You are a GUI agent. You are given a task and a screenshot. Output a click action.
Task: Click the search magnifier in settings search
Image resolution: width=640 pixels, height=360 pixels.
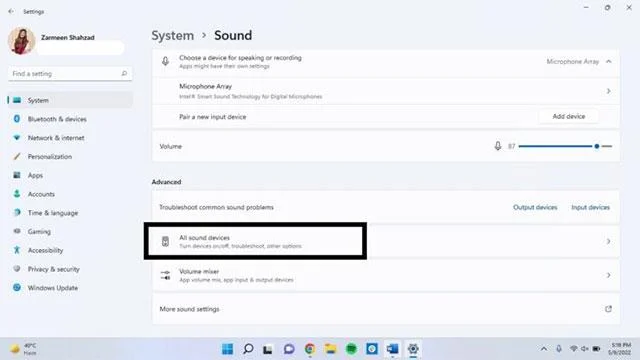coord(124,73)
